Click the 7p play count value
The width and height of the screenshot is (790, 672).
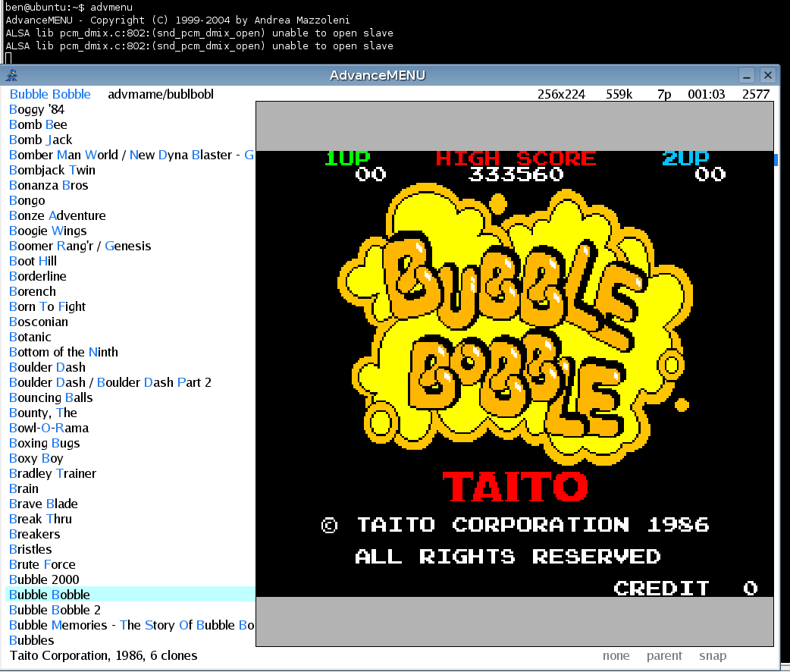coord(664,94)
